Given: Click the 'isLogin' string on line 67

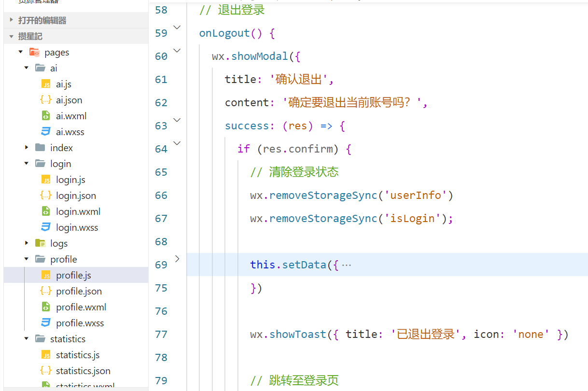Looking at the screenshot, I should (413, 219).
